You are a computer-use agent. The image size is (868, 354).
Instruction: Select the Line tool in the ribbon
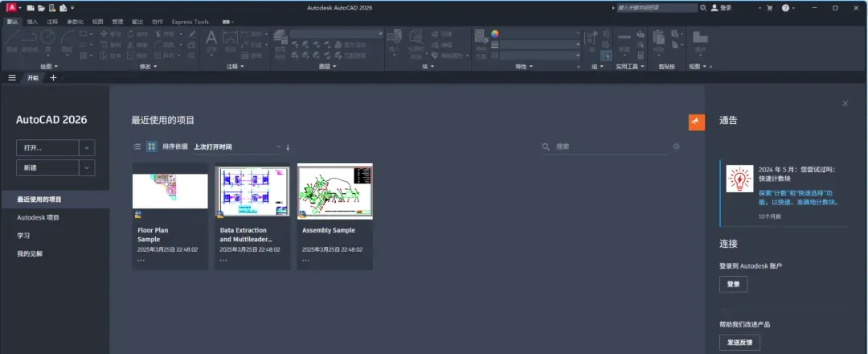point(11,38)
